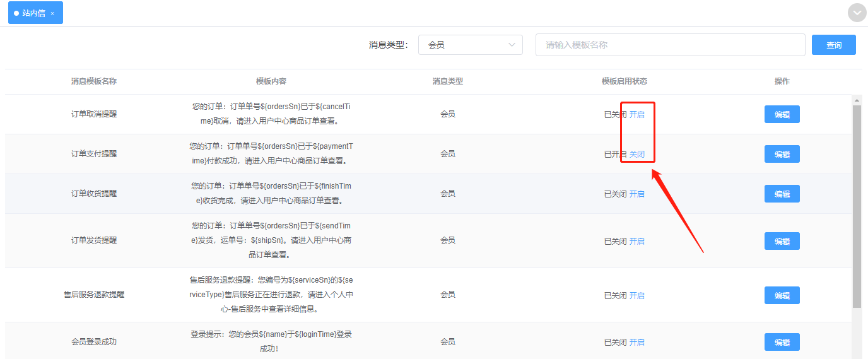
Task: Edit the 会员登录成功 template
Action: tap(782, 342)
